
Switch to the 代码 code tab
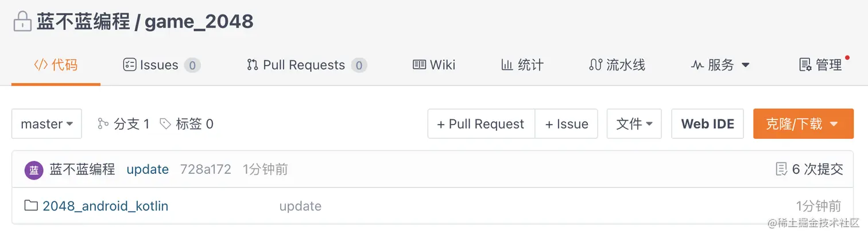56,65
